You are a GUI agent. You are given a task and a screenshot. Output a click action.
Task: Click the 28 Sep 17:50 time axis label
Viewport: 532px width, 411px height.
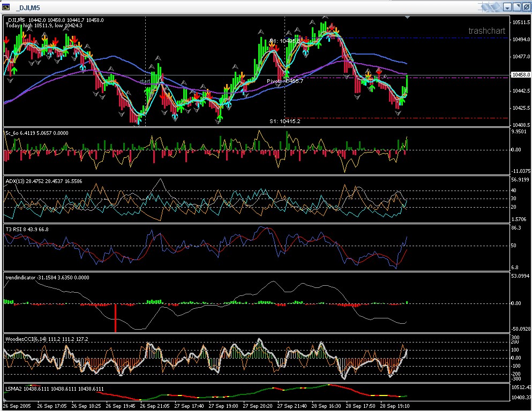click(x=361, y=406)
